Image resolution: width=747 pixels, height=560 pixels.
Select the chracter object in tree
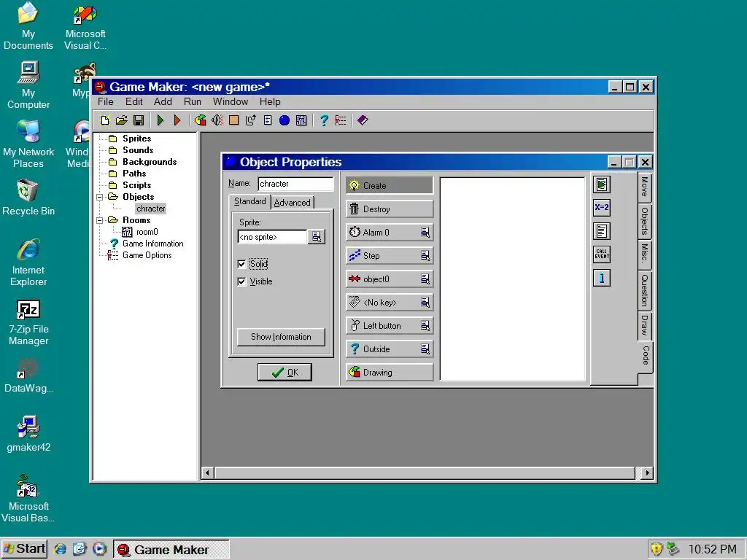150,209
